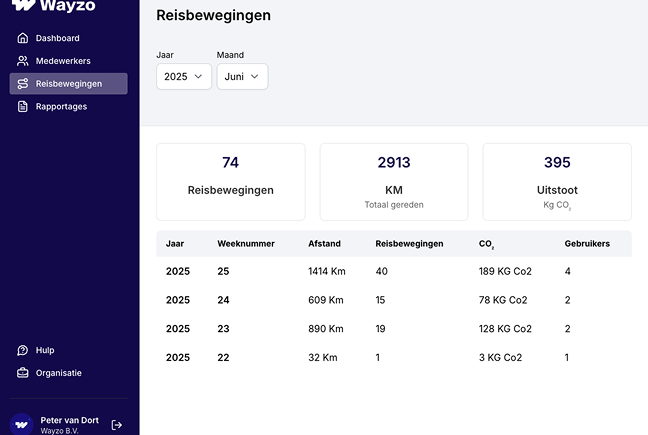
Task: Click the Reisbewegingen route icon
Action: click(23, 83)
